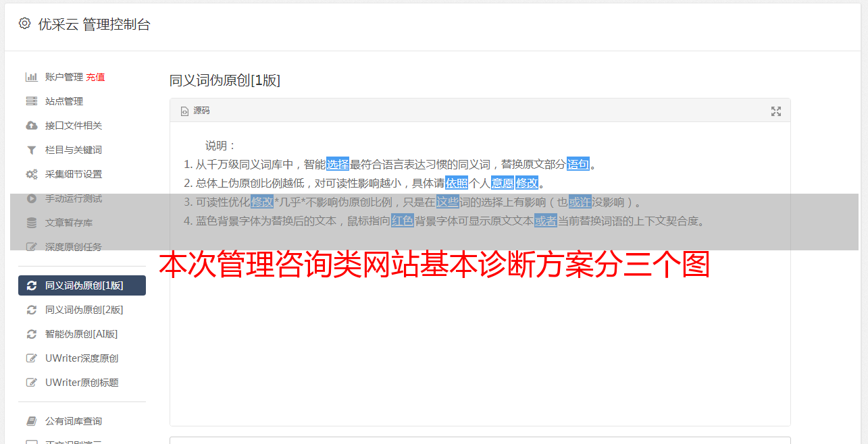
Task: Open 采集细节设置 gears icon
Action: pos(31,174)
